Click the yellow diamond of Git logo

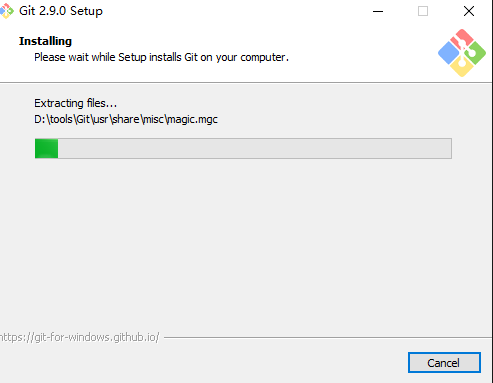pyautogui.click(x=462, y=67)
